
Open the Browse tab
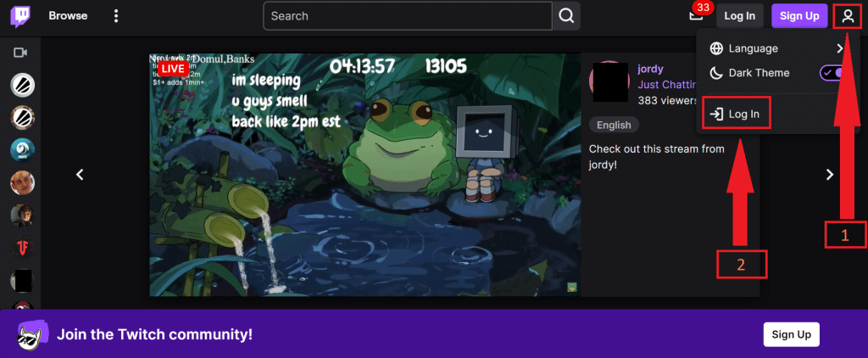(x=68, y=16)
